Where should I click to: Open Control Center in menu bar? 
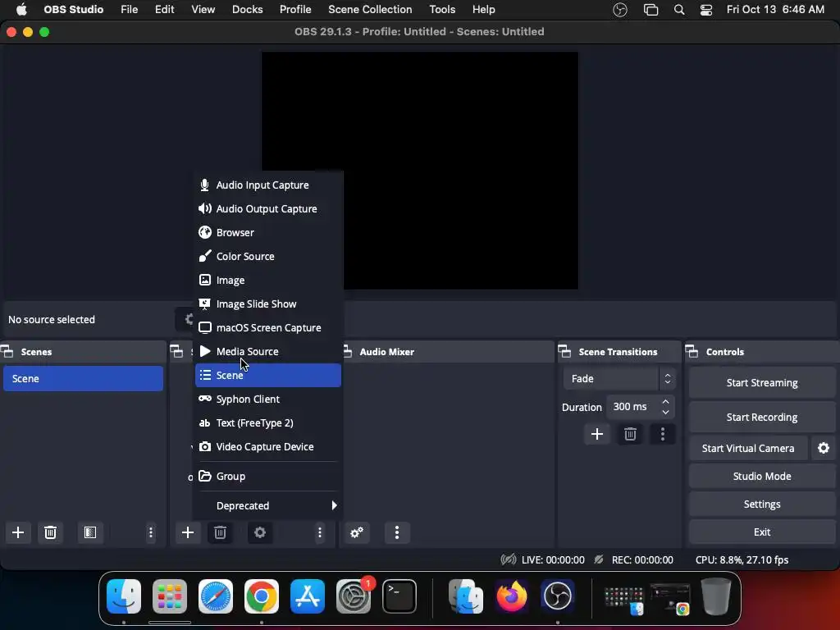point(706,10)
